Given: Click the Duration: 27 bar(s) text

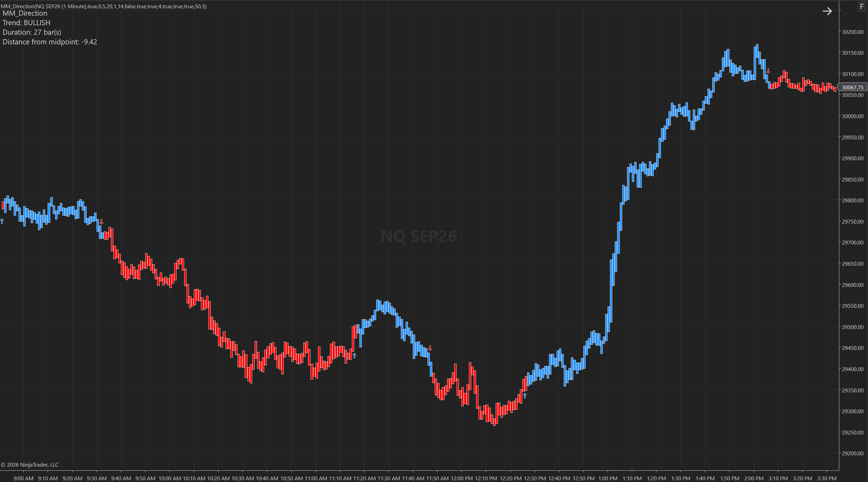Looking at the screenshot, I should [x=32, y=32].
